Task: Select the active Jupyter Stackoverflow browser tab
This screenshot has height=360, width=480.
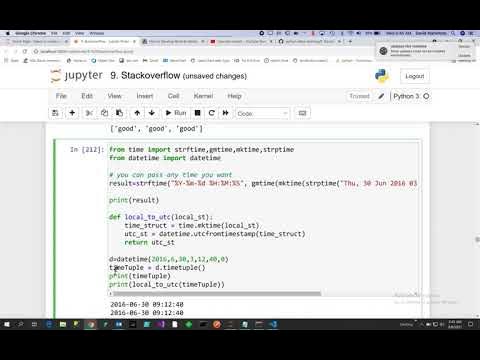Action: tap(105, 41)
